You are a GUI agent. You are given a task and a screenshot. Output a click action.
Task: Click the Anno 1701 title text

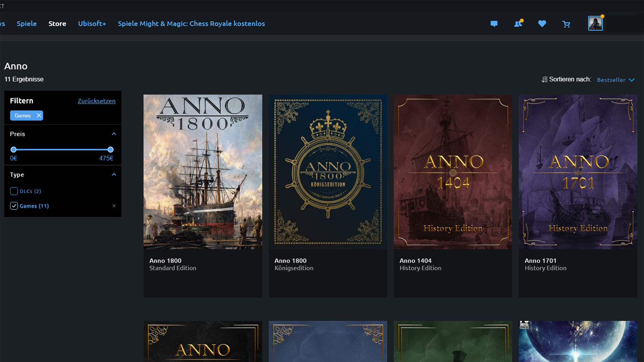541,261
